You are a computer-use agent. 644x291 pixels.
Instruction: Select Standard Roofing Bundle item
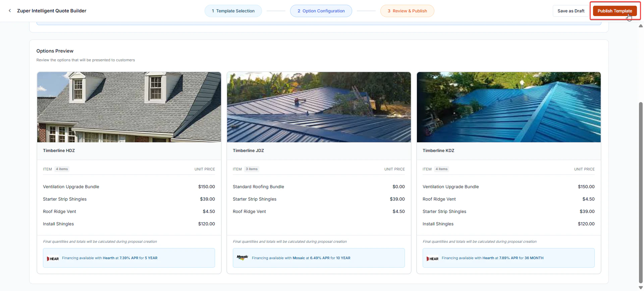click(x=258, y=187)
